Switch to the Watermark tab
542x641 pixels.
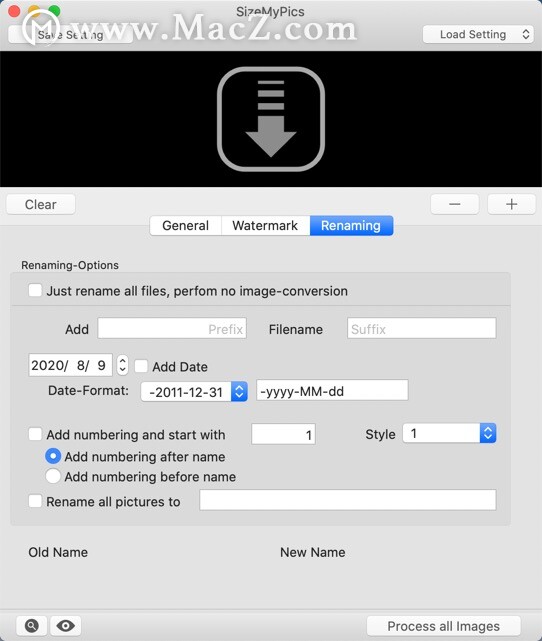pos(265,226)
